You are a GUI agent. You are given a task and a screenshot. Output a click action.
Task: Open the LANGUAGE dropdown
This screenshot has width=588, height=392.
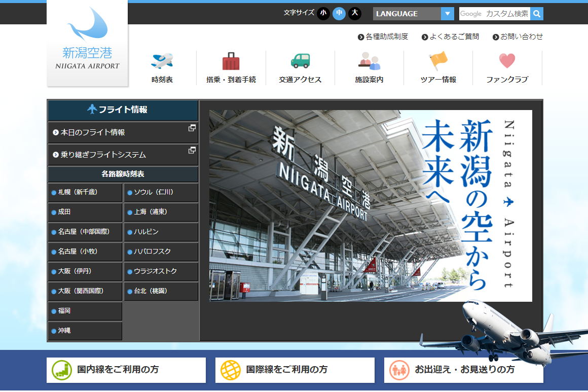pos(413,14)
